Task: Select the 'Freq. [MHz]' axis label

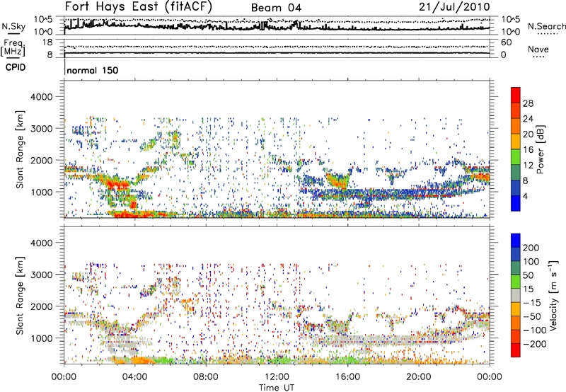Action: [x=13, y=48]
